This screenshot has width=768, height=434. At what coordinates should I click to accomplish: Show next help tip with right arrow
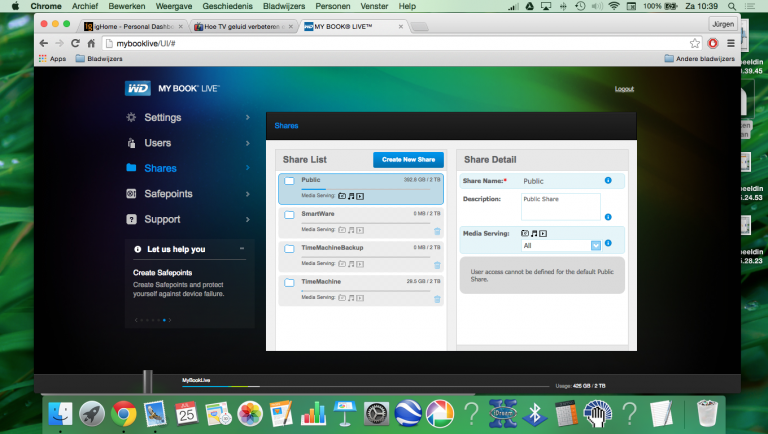pos(170,320)
